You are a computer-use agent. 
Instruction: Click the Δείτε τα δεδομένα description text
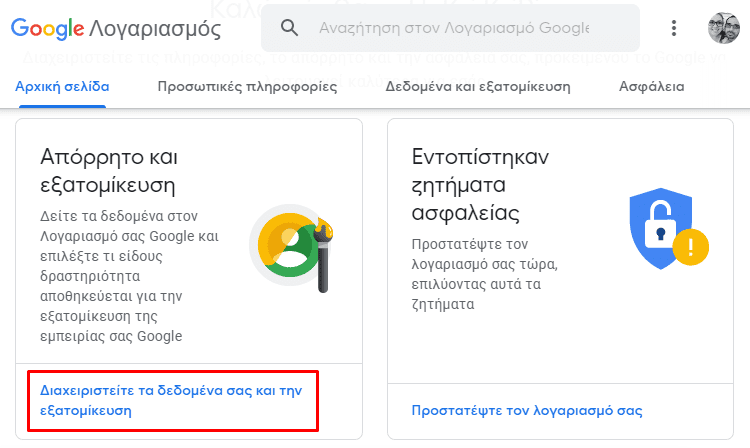(129, 276)
